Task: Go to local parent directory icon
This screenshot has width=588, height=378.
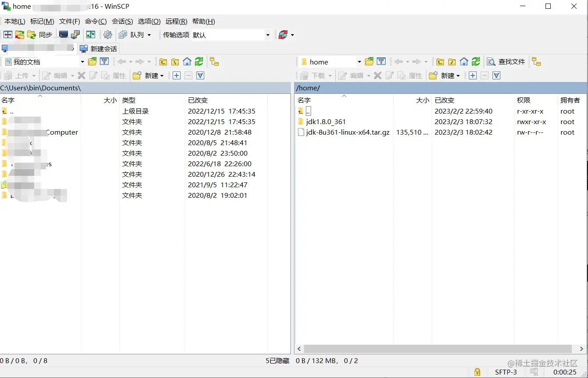Action: coord(163,62)
